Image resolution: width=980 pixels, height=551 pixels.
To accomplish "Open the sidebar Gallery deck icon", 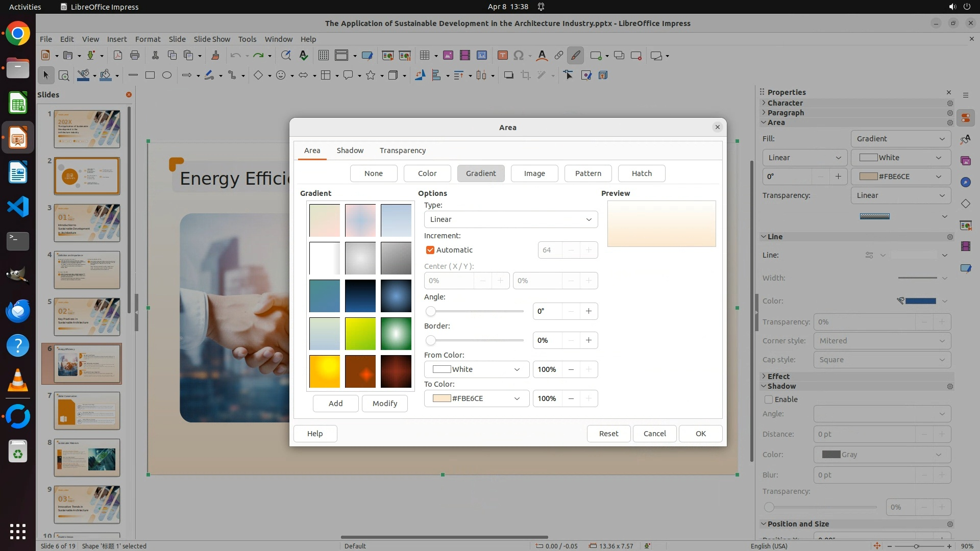I will pos(965,161).
